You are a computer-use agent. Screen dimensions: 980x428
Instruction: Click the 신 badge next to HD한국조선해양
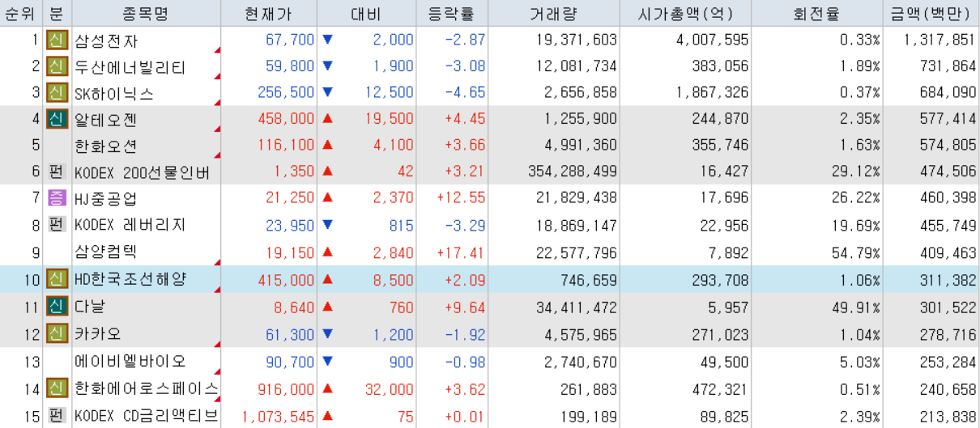57,280
